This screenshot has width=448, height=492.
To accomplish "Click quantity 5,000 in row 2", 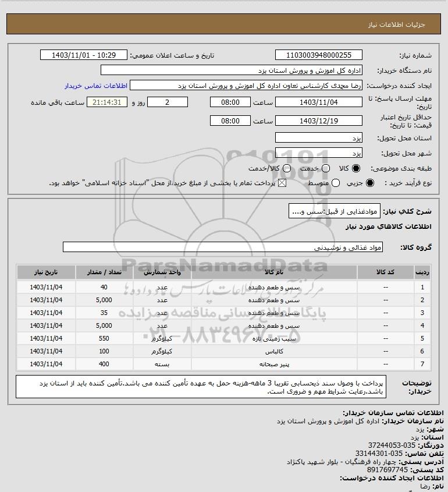I will click(x=104, y=300).
